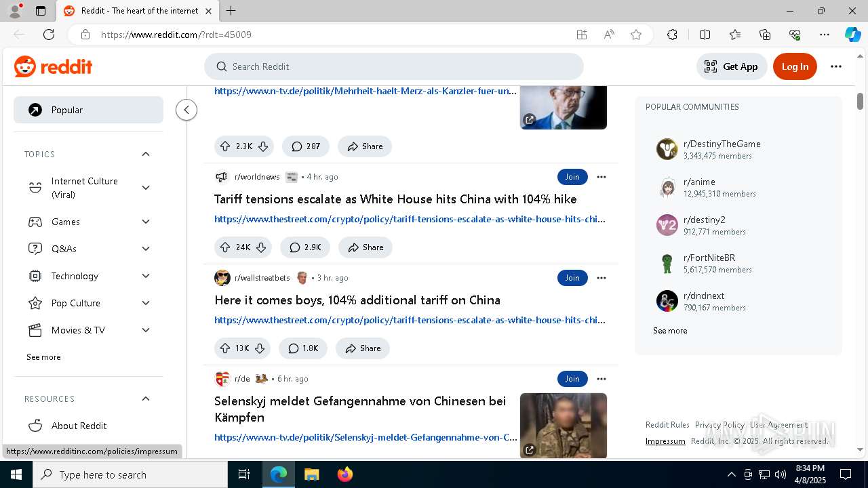The image size is (868, 488).
Task: Open the Tariff tensions escalate post title
Action: coord(395,199)
